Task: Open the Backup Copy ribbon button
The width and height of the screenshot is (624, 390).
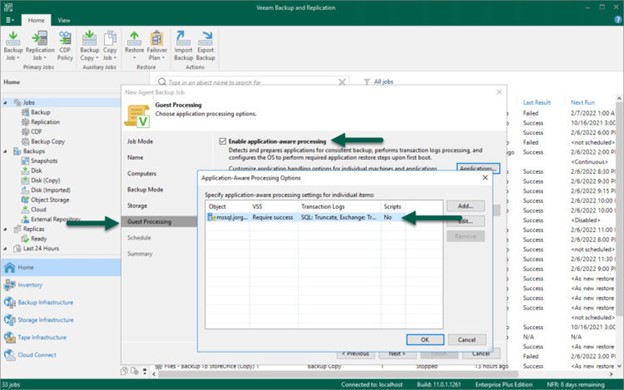Action: pos(89,46)
